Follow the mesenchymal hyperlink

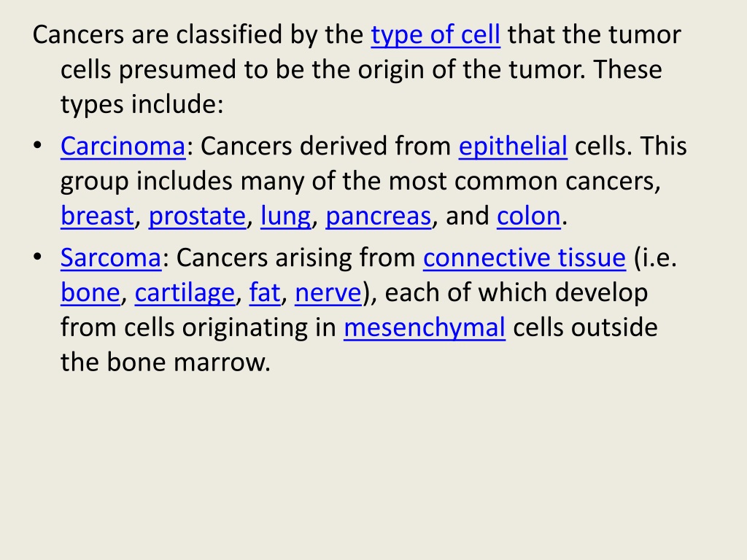click(x=425, y=328)
